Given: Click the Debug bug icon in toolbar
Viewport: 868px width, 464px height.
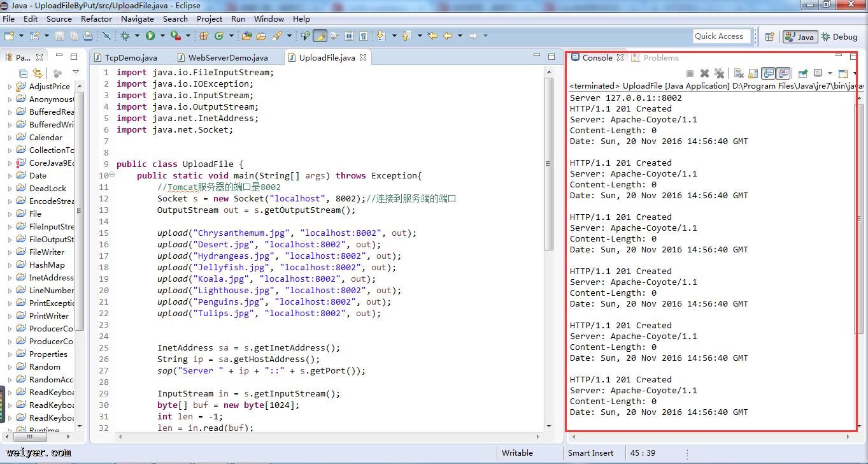Looking at the screenshot, I should (125, 36).
